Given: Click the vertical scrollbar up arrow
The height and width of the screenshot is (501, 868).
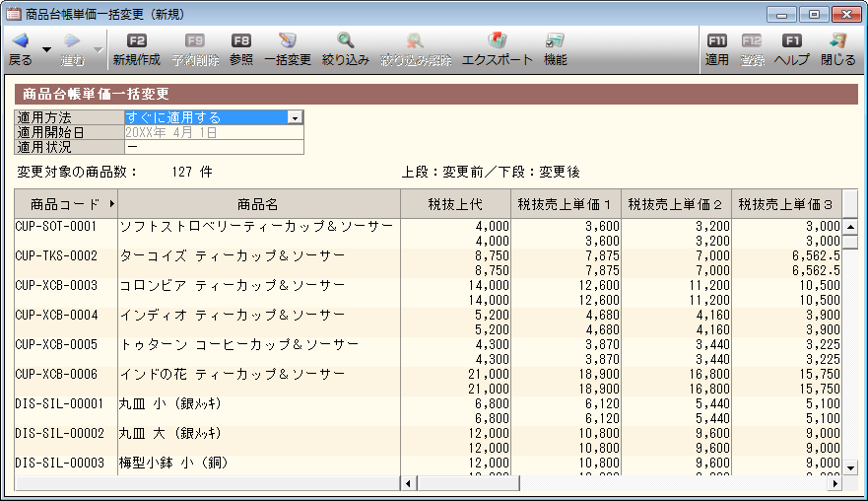Looking at the screenshot, I should (850, 227).
